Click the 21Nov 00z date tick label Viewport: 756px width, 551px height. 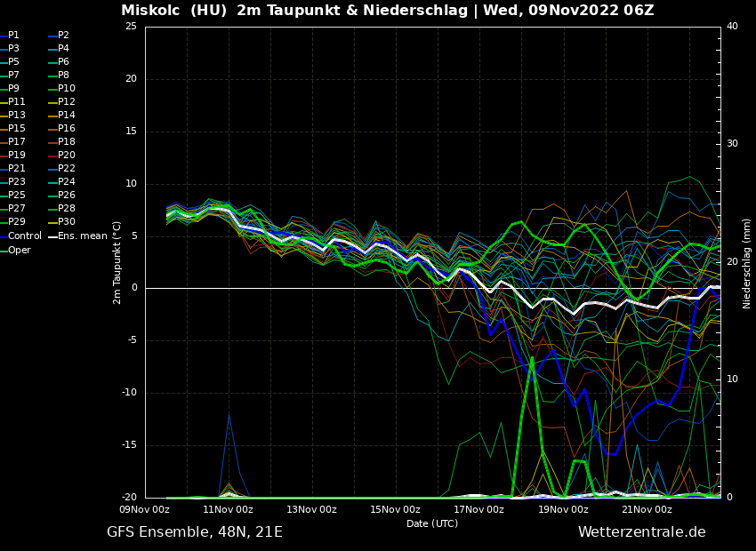coord(647,510)
